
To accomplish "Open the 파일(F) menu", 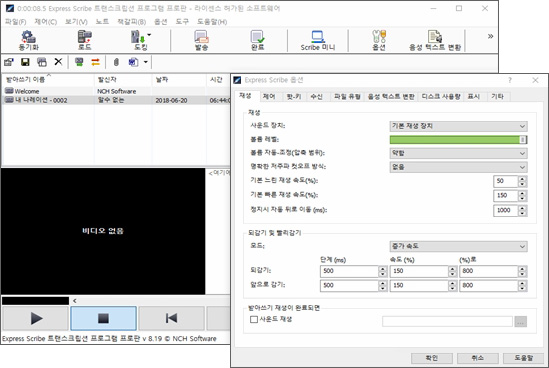I will (16, 22).
